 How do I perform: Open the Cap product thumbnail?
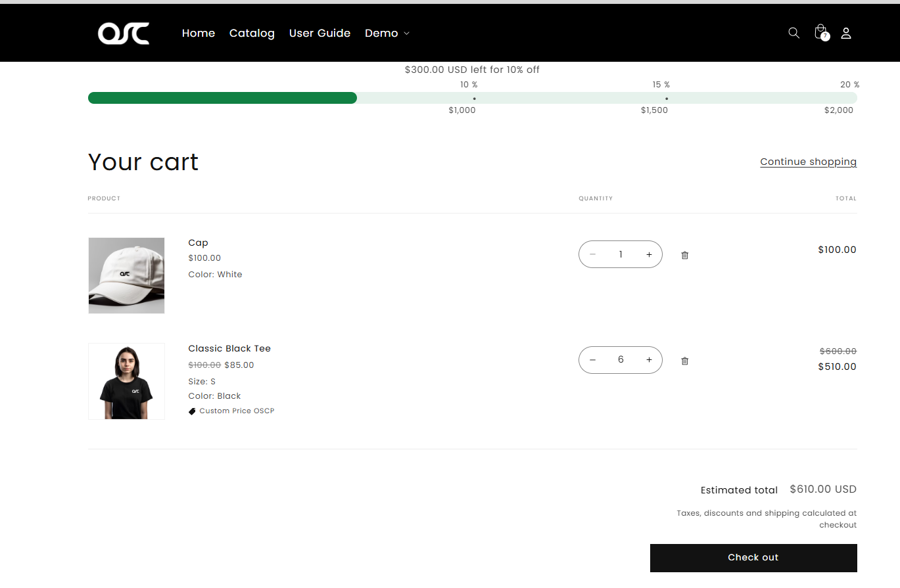126,275
